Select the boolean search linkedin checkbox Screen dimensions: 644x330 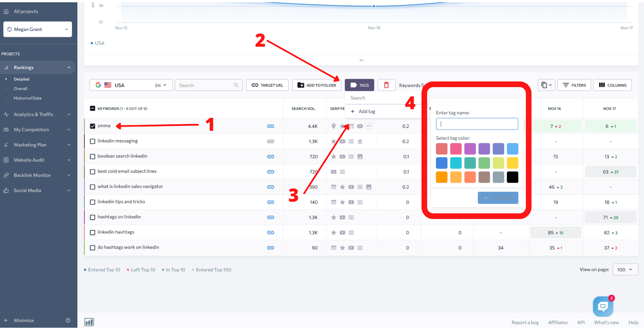[93, 157]
